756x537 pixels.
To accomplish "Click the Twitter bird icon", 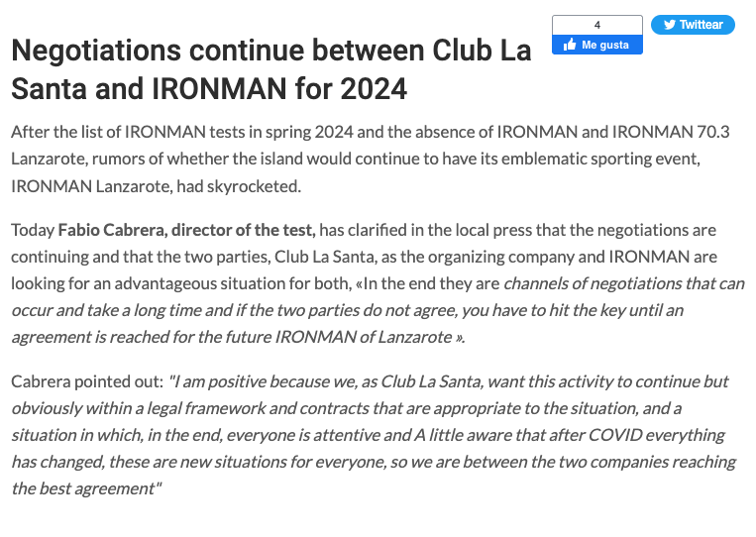I will pyautogui.click(x=669, y=25).
